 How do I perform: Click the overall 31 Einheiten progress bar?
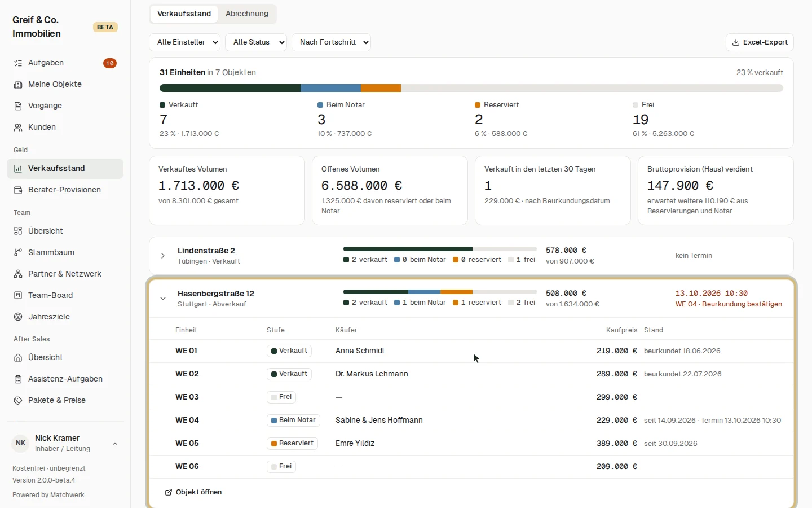coord(471,88)
